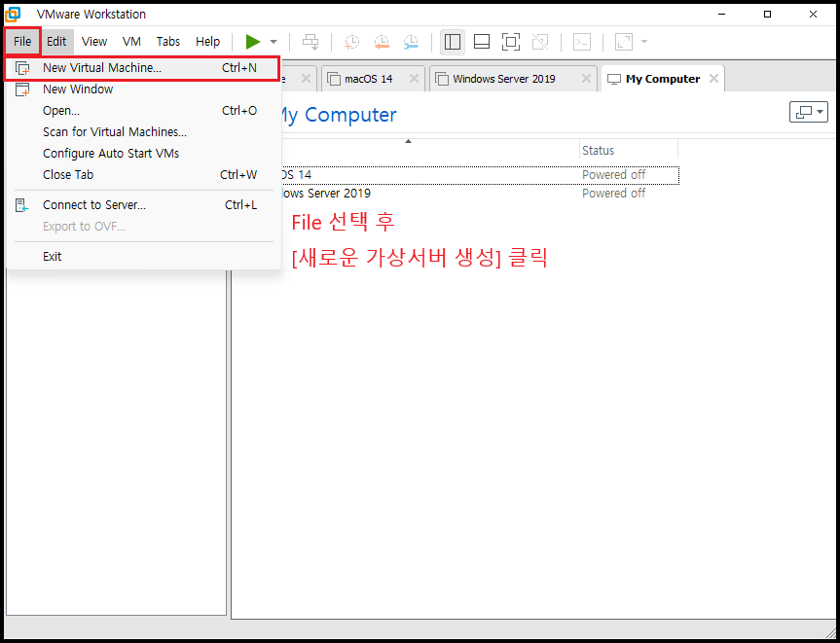Click the Take Snapshot clock icon
The width and height of the screenshot is (840, 643).
[351, 42]
